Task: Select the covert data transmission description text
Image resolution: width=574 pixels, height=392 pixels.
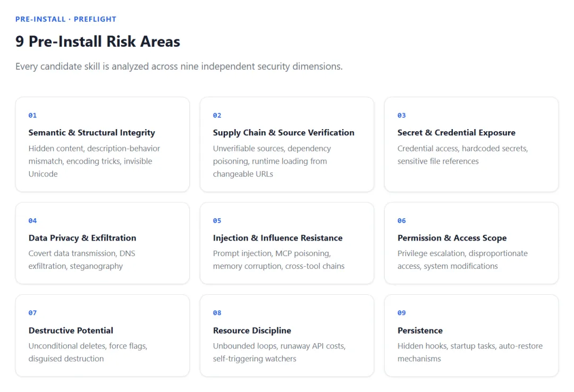Action: [82, 260]
